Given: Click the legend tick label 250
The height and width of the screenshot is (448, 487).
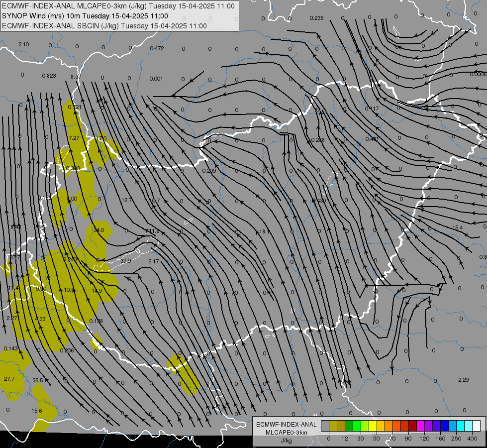Looking at the screenshot, I should 456,439.
